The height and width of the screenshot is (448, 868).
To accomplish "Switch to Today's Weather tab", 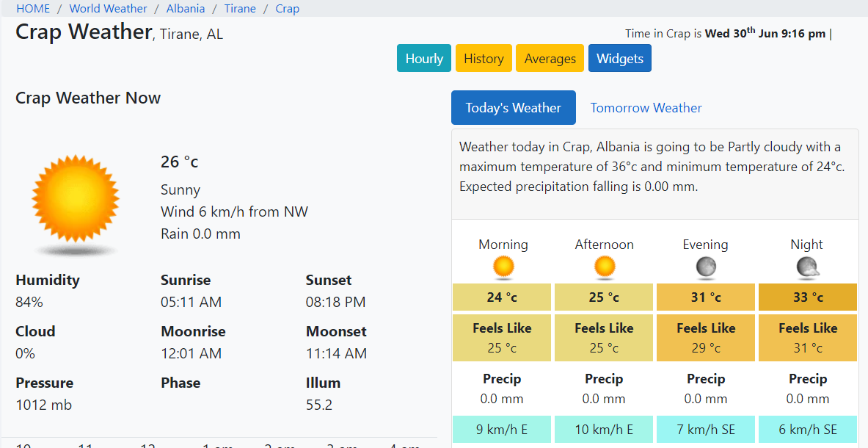I will (513, 108).
